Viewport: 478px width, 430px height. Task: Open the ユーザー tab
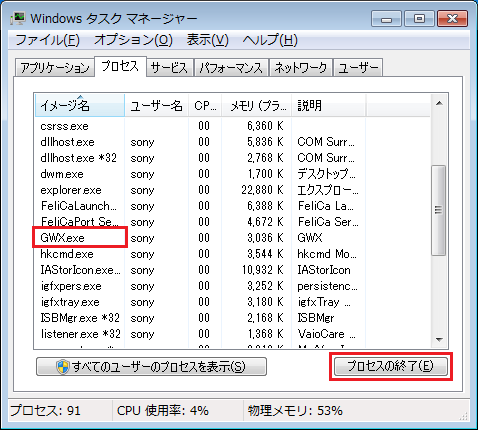pos(358,68)
